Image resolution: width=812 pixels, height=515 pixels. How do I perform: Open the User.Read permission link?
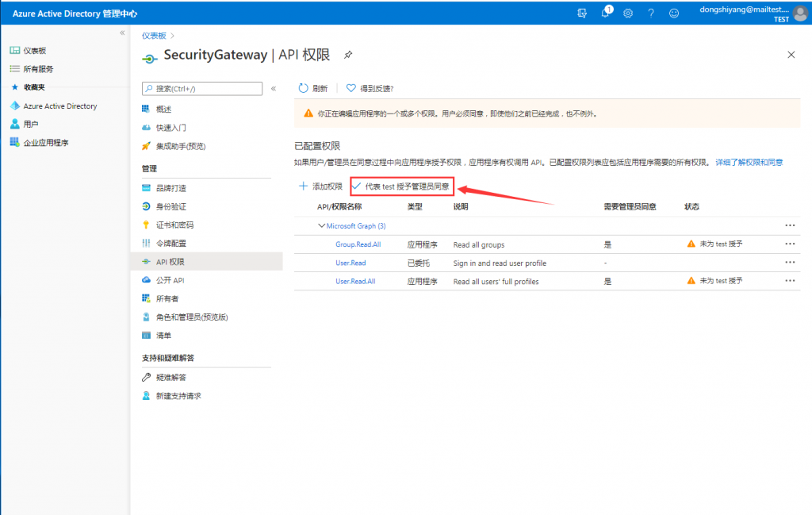click(x=350, y=263)
